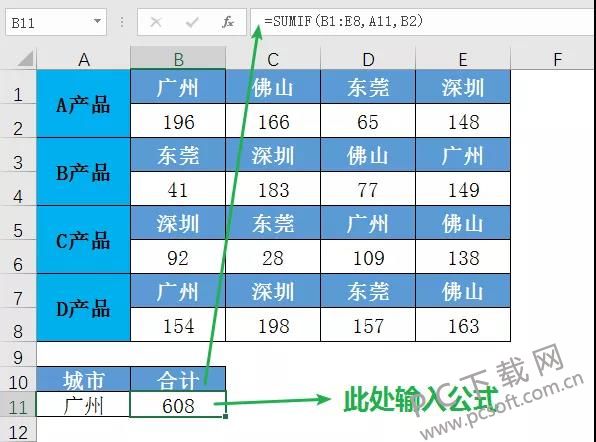
Task: Select cell with value 163
Action: click(463, 325)
